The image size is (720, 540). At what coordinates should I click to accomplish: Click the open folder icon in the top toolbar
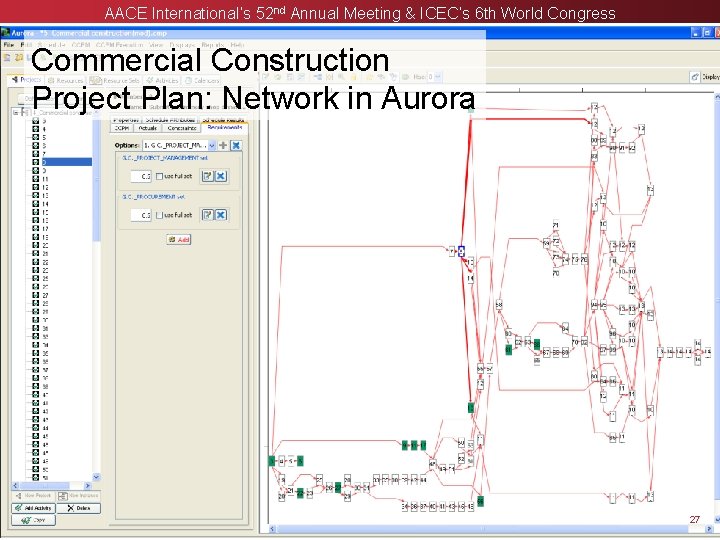(18, 58)
